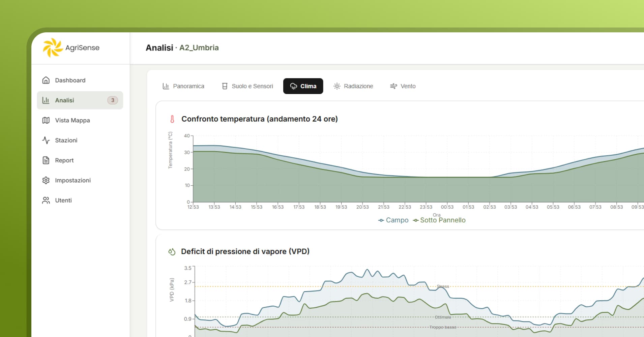644x337 pixels.
Task: Click the Vista Mappa map icon
Action: (x=46, y=120)
